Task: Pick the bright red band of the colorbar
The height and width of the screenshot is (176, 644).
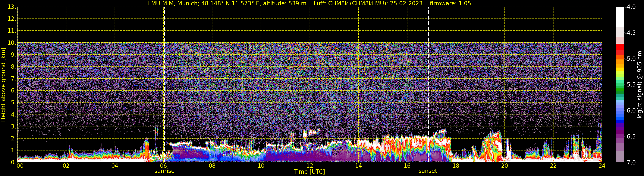Action: (x=620, y=47)
